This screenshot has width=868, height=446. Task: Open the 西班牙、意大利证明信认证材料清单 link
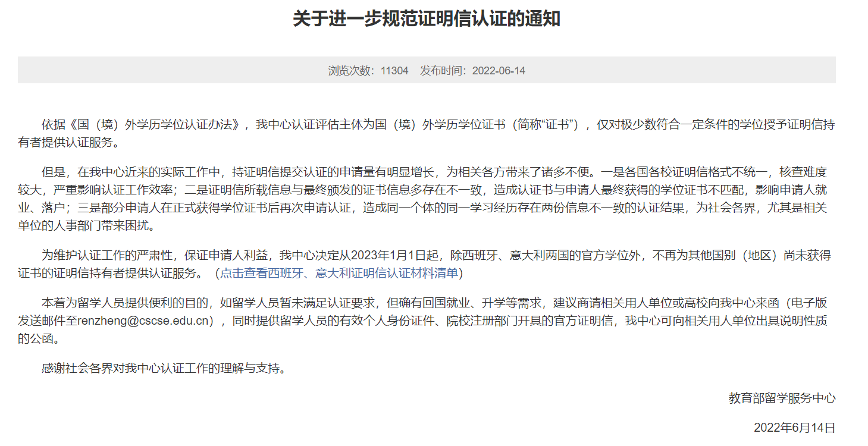(339, 273)
